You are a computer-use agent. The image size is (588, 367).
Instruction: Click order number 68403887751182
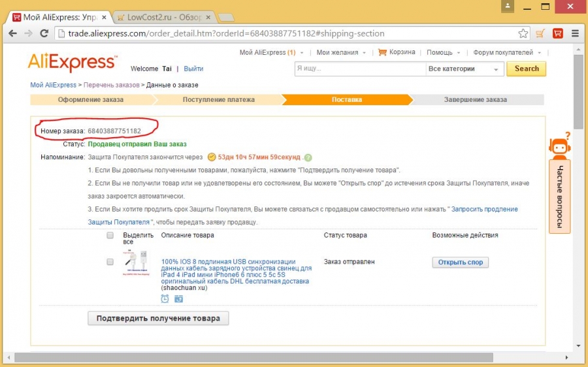point(114,131)
